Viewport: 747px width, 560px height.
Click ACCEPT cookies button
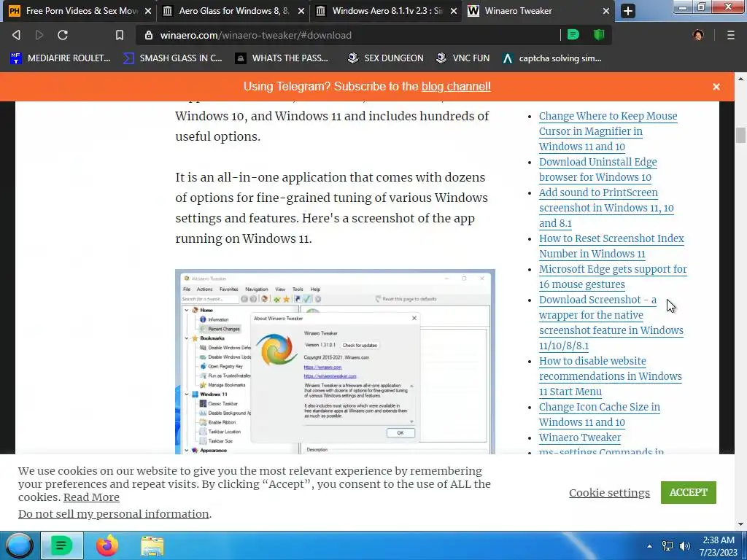point(688,492)
